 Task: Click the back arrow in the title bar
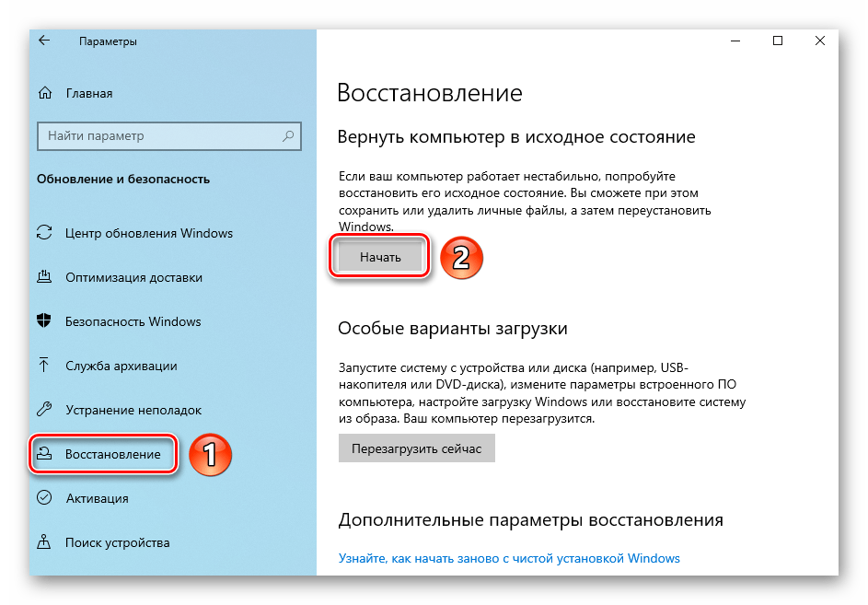[x=44, y=41]
